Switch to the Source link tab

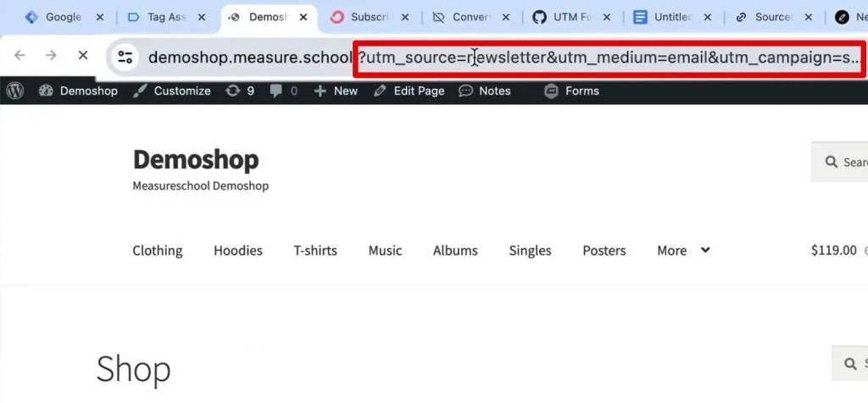(x=773, y=17)
